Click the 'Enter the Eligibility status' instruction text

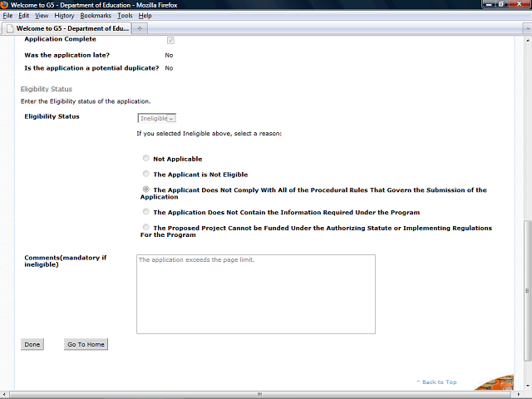86,101
